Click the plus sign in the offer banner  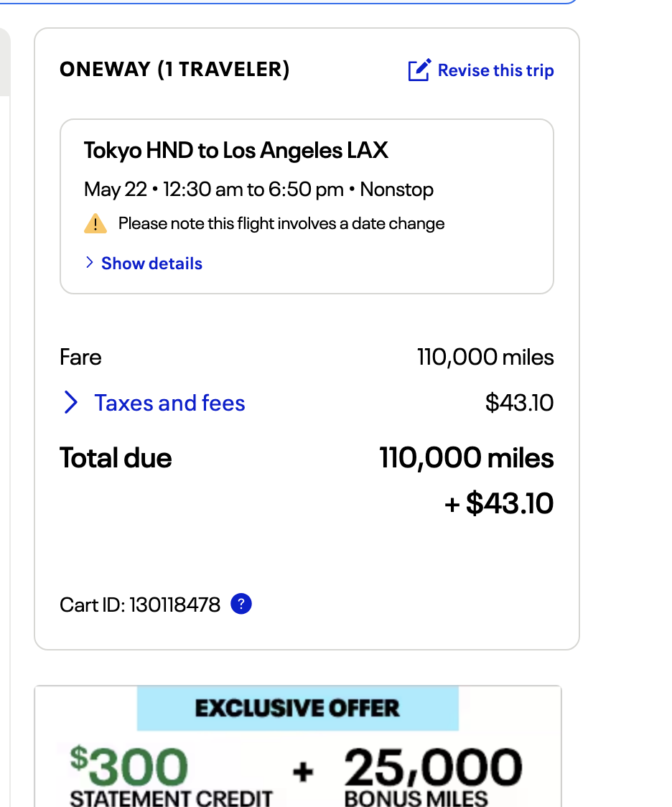click(303, 772)
